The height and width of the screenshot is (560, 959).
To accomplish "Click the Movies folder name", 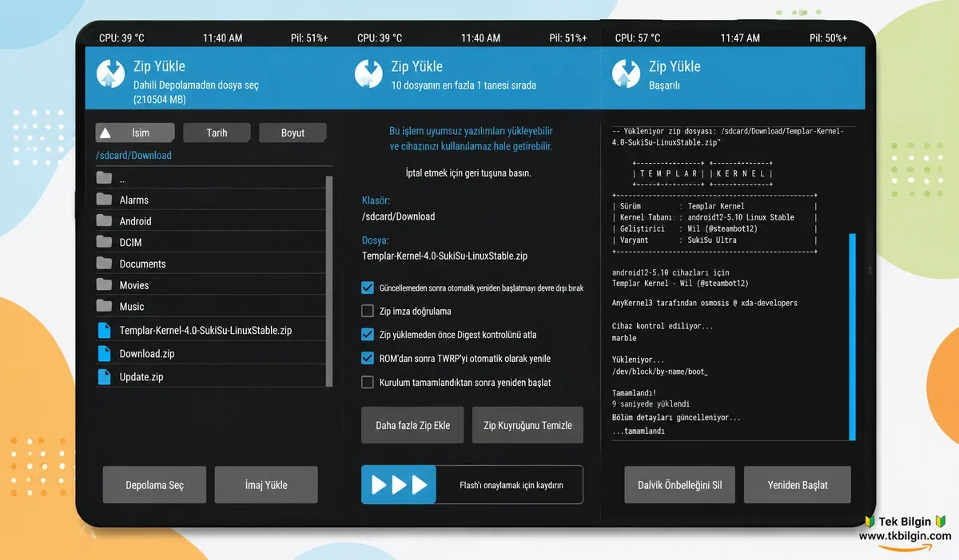I will pos(134,285).
